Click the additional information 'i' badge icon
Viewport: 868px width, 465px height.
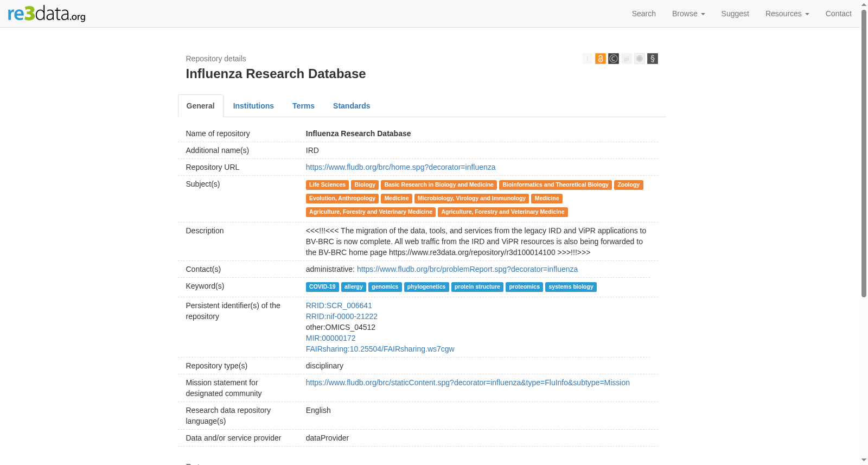coord(588,59)
